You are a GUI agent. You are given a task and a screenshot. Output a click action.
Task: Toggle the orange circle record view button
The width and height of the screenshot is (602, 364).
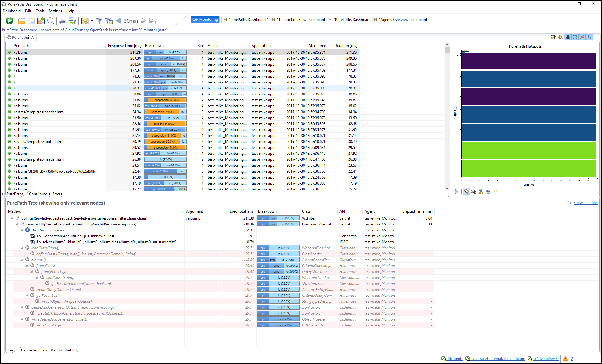coord(582,37)
